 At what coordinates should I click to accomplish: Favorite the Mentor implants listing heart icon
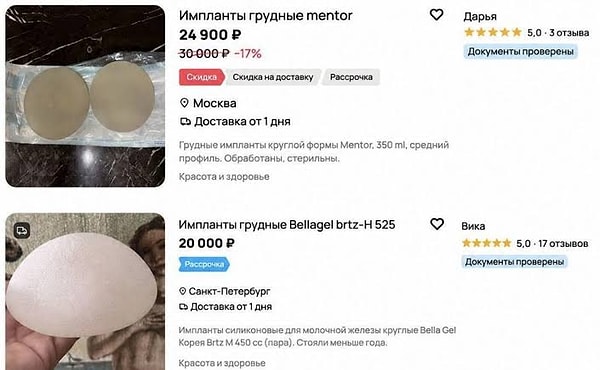tap(436, 15)
